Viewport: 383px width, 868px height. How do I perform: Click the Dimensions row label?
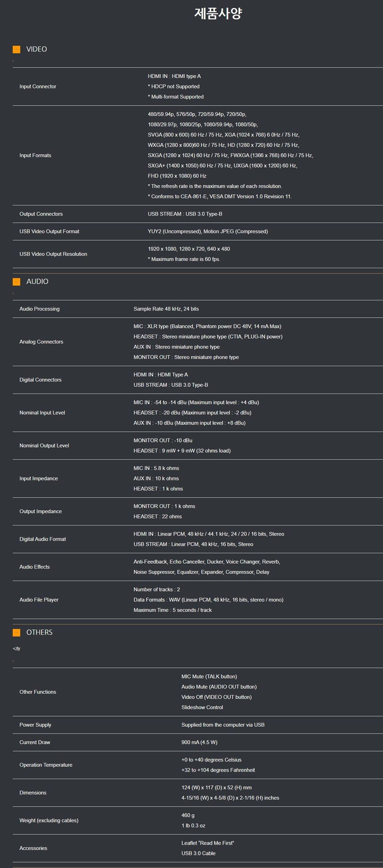33,793
